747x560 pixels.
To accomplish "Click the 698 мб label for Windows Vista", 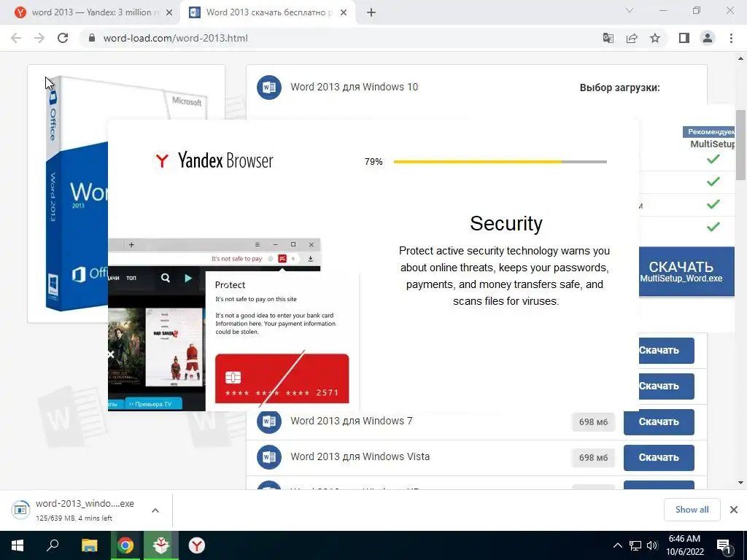I will click(x=593, y=458).
